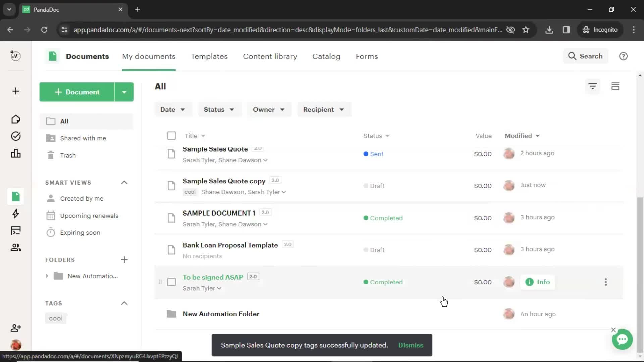Switch to the Templates tab
The image size is (644, 362).
tap(209, 56)
